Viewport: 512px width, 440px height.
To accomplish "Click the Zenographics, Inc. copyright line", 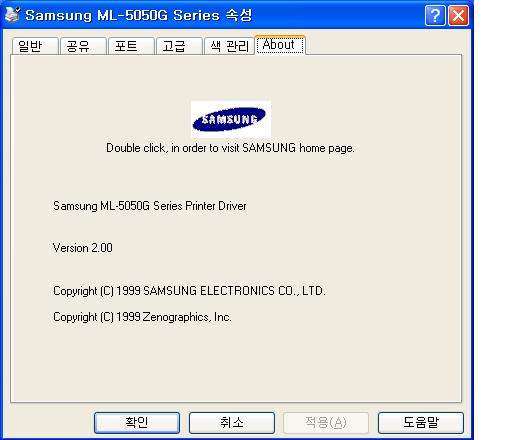I will 142,317.
